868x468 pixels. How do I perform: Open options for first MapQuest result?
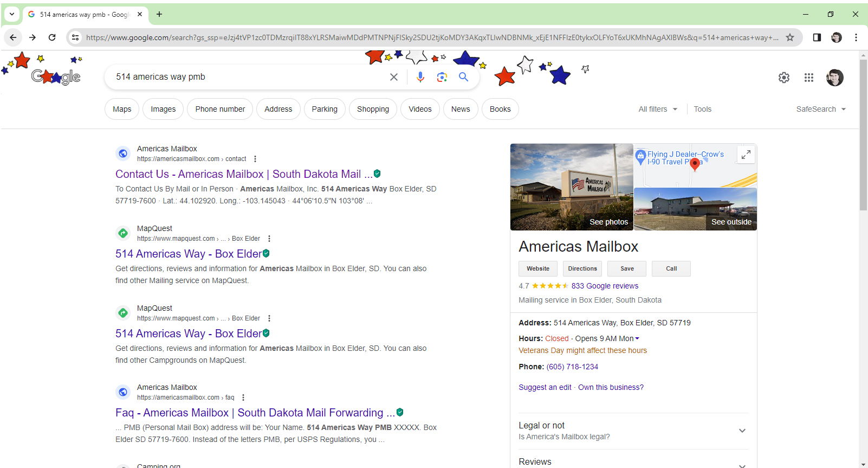tap(269, 239)
